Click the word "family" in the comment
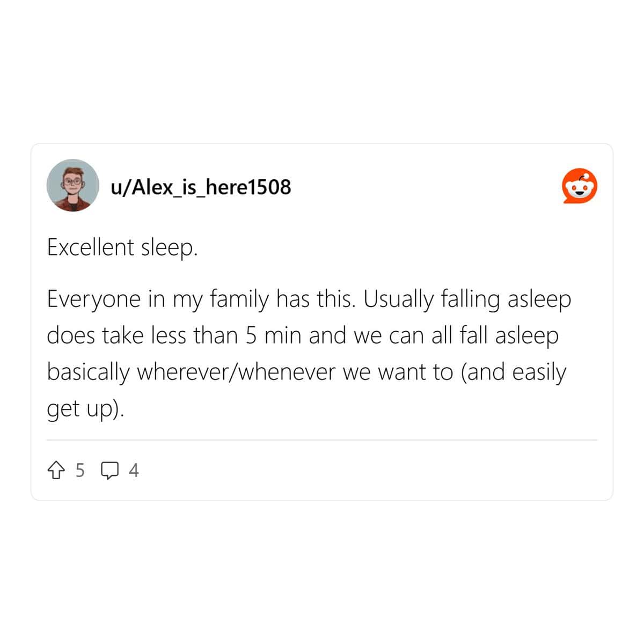The height and width of the screenshot is (644, 644). (239, 299)
